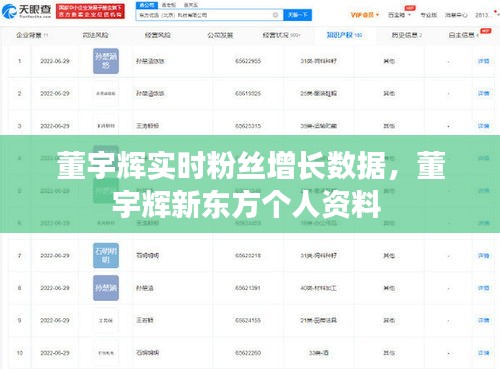Open trademark image thumbnail in row 3
The width and height of the screenshot is (500, 369).
106,126
